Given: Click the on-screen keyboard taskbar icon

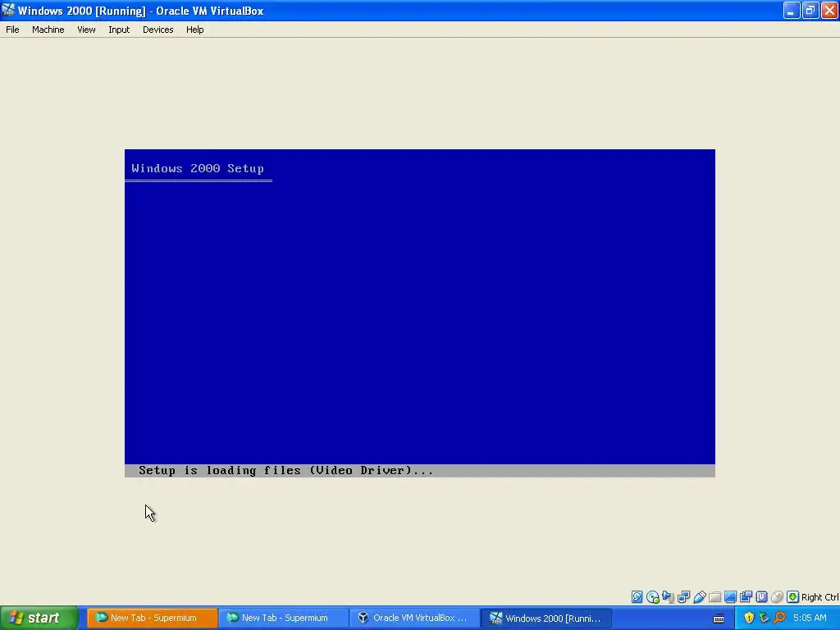Looking at the screenshot, I should point(719,619).
